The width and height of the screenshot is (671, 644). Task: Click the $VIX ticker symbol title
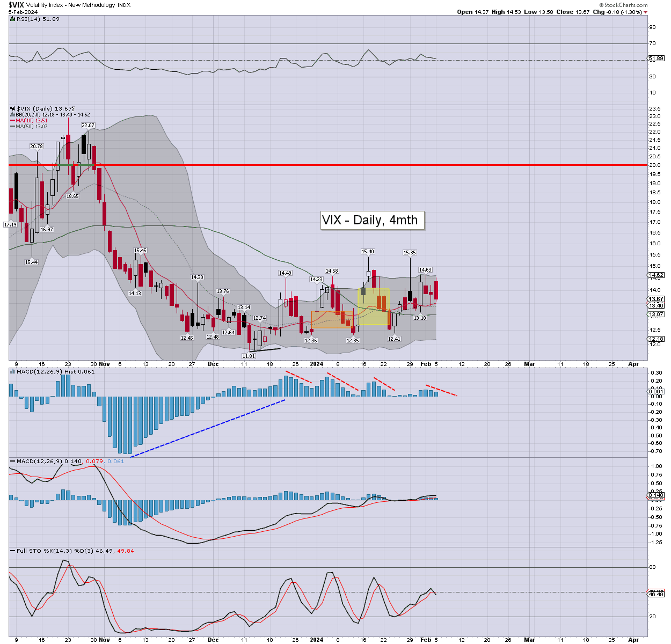click(x=16, y=5)
